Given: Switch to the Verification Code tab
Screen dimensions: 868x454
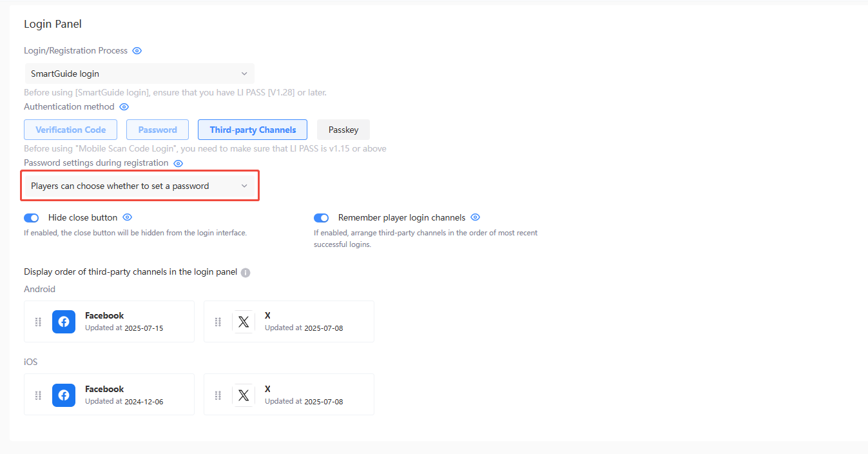Looking at the screenshot, I should pyautogui.click(x=70, y=129).
